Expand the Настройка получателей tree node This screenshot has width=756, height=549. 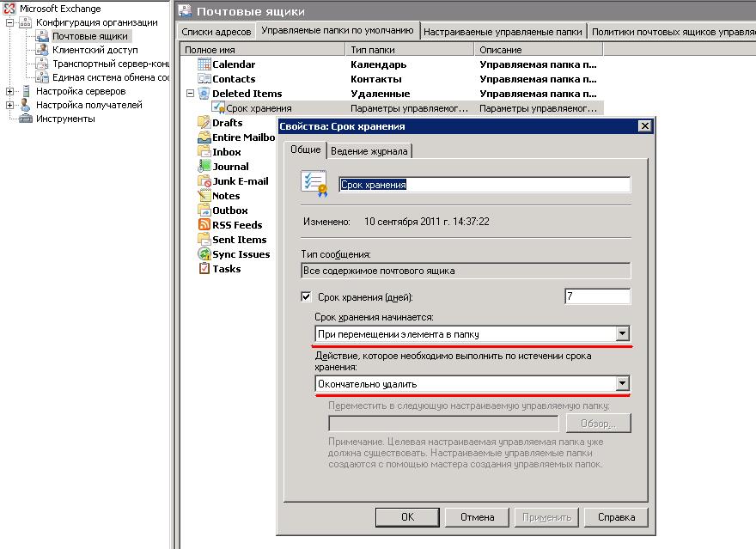coord(9,105)
